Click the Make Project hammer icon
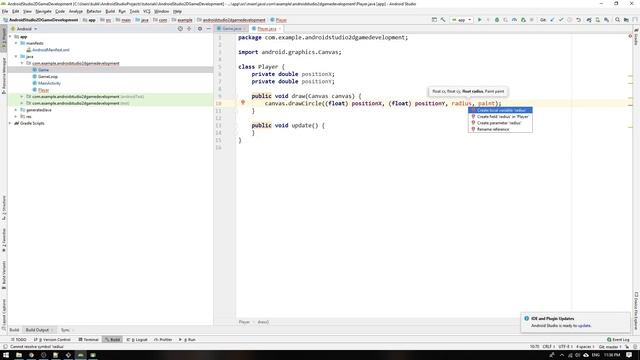Screen dimensions: 640x360 (443, 20)
